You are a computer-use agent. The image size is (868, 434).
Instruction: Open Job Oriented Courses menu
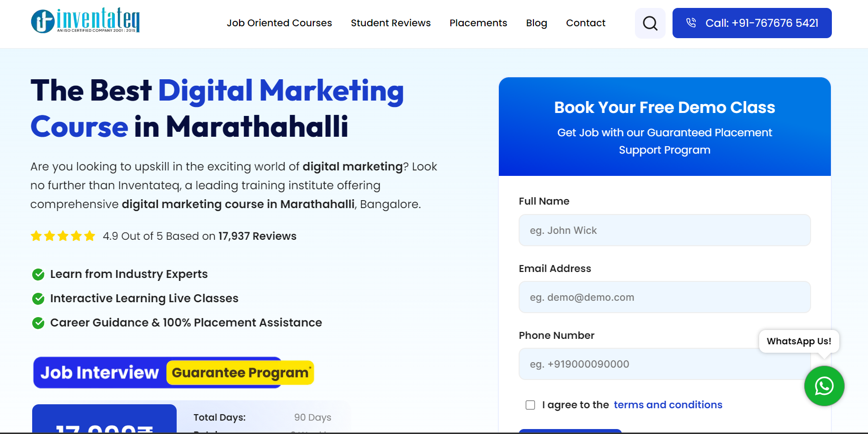tap(279, 23)
